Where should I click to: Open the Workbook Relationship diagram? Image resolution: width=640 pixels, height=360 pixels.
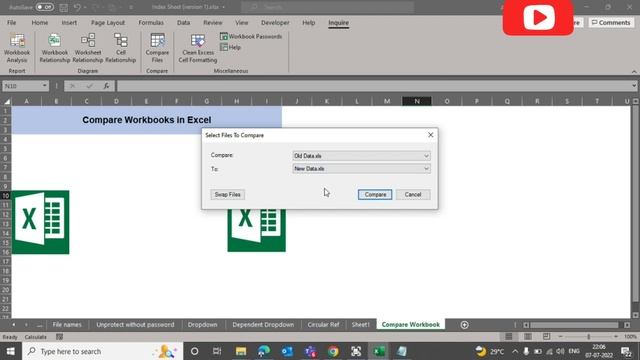coord(55,48)
